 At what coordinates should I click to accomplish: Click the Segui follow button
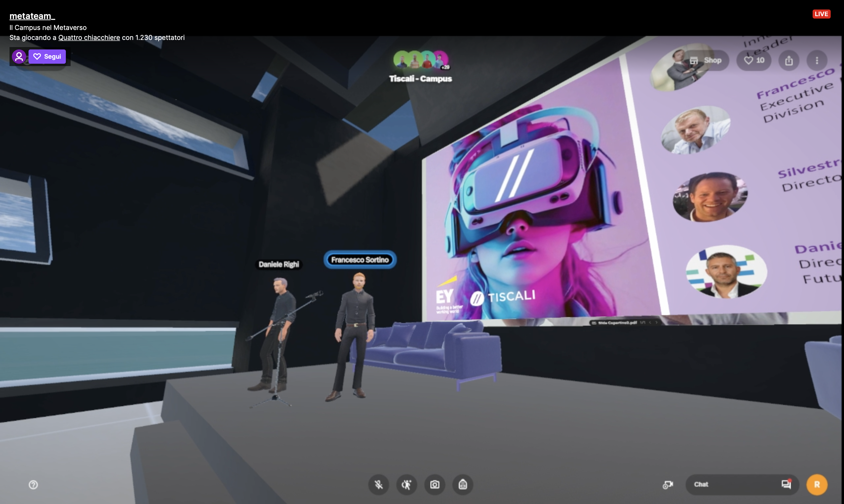(x=47, y=57)
